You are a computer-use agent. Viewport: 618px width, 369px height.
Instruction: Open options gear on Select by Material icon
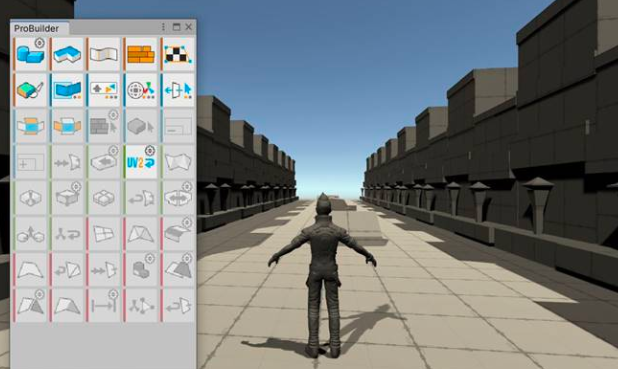pyautogui.click(x=113, y=114)
